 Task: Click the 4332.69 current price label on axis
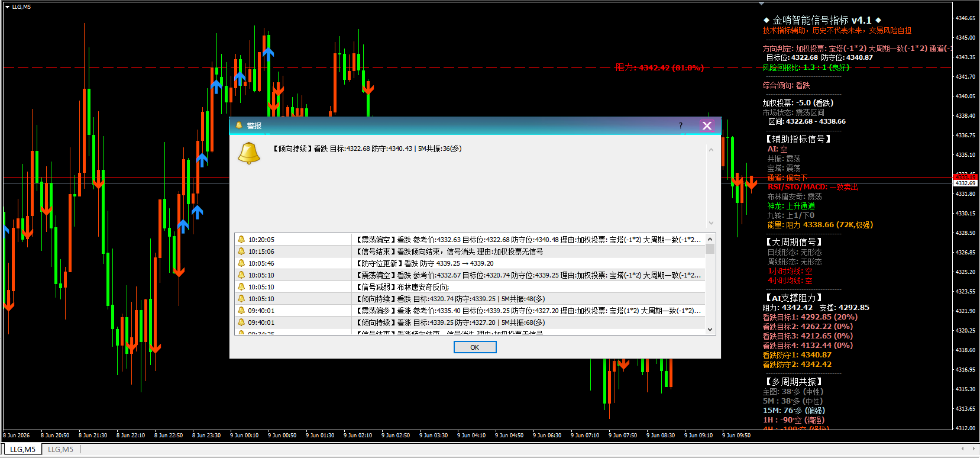(x=965, y=183)
